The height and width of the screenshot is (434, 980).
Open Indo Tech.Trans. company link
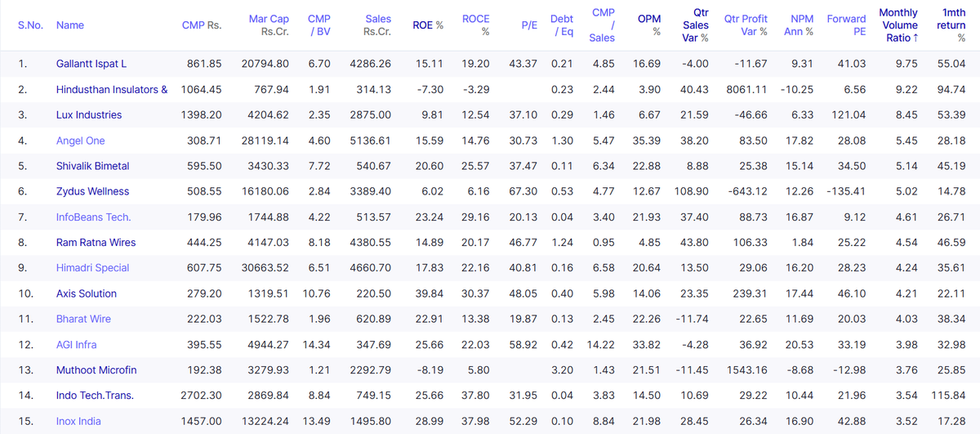tap(95, 396)
